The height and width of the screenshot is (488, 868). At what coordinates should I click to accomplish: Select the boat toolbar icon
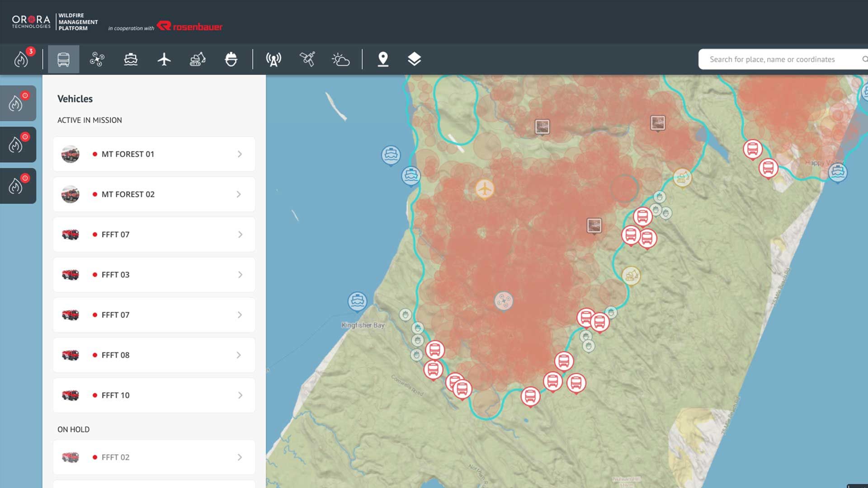131,59
